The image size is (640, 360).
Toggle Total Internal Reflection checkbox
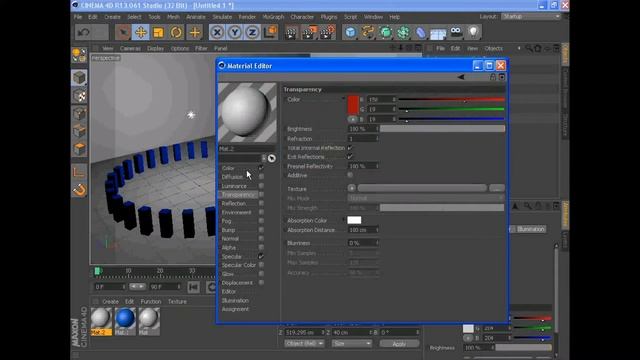click(x=350, y=148)
